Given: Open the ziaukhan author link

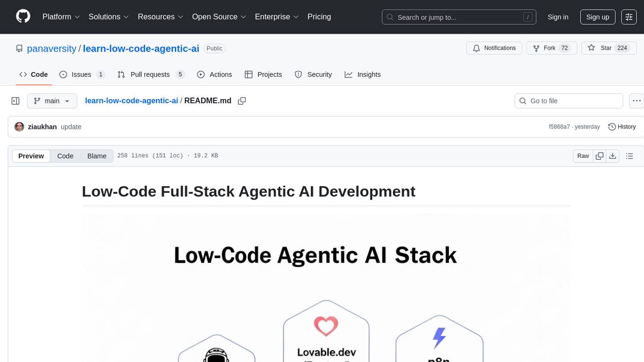Looking at the screenshot, I should (x=42, y=127).
